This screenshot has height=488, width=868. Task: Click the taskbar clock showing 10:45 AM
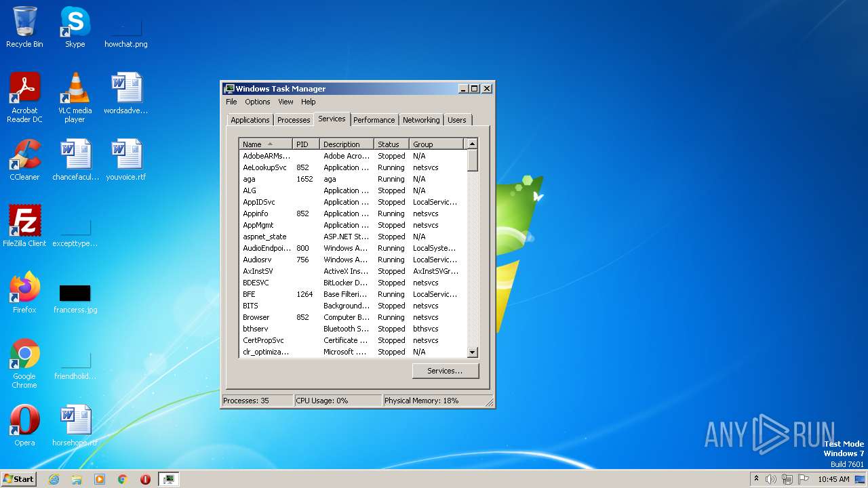coord(833,479)
